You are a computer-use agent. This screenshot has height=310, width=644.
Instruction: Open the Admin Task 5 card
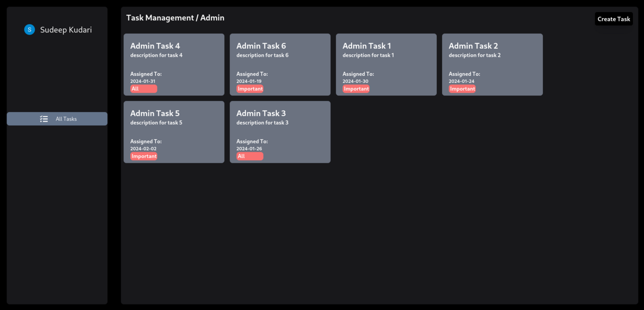click(174, 132)
